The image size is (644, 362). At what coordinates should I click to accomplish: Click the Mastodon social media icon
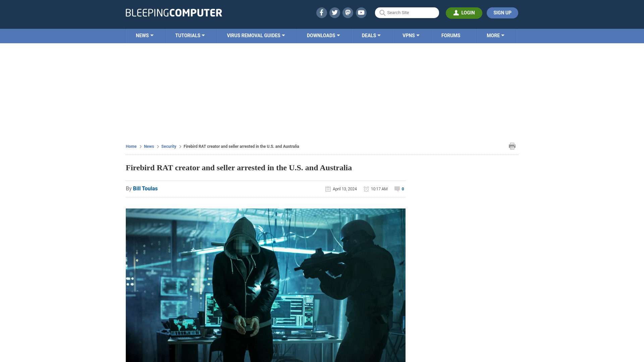pos(347,12)
